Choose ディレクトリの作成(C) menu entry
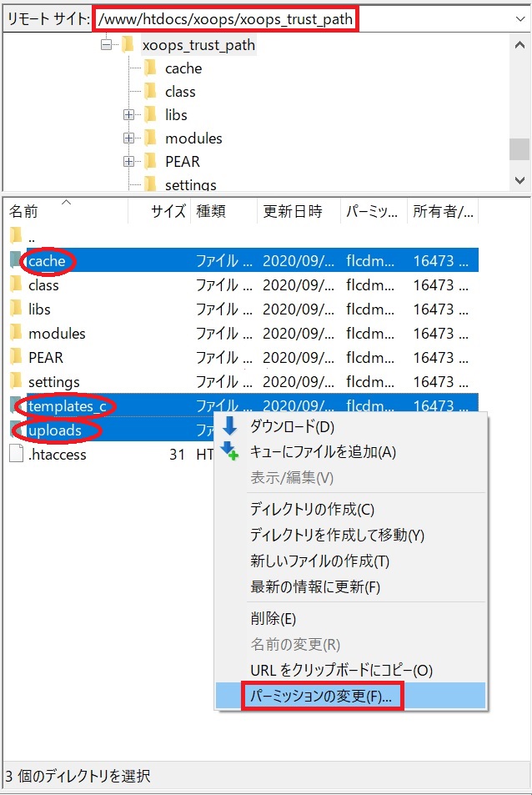 [x=350, y=509]
